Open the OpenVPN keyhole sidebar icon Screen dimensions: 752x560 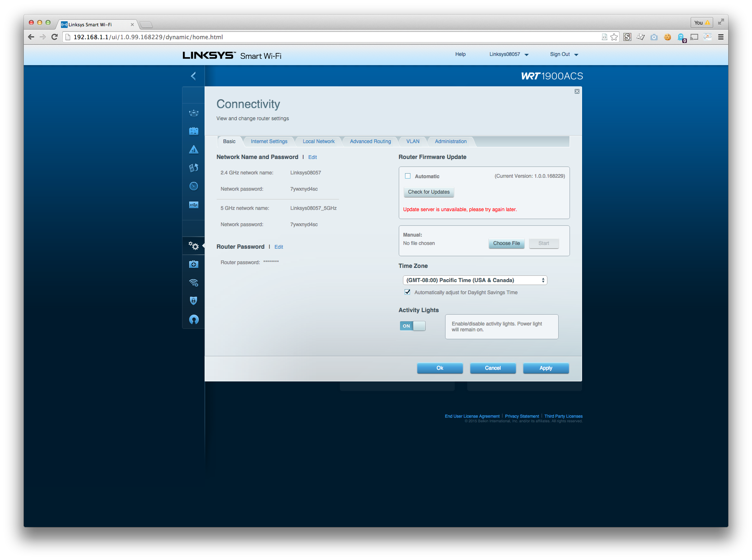coord(193,320)
